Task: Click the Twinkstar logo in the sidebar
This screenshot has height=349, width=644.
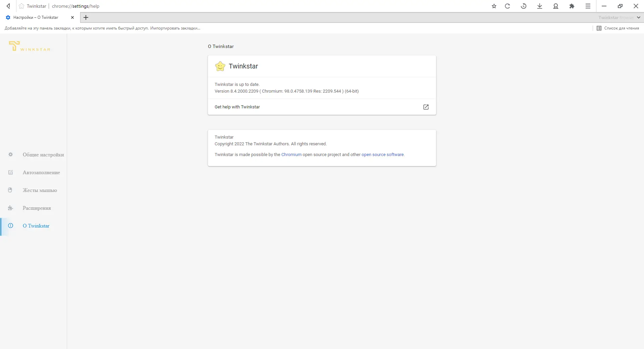Action: (30, 46)
